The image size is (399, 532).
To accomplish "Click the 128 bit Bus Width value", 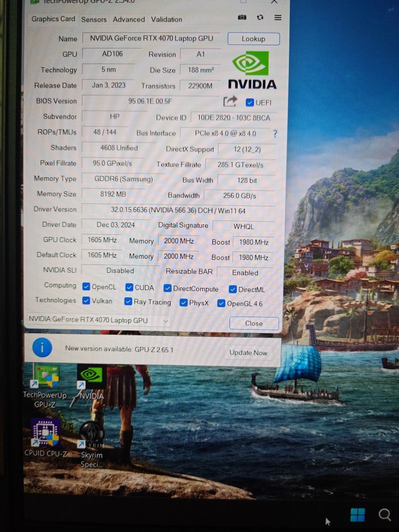I will coord(247,180).
